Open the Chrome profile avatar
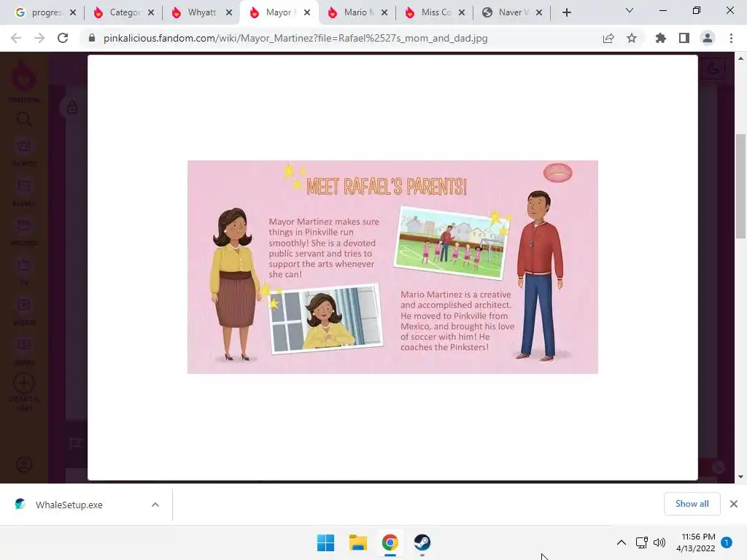This screenshot has height=560, width=747. pyautogui.click(x=708, y=38)
